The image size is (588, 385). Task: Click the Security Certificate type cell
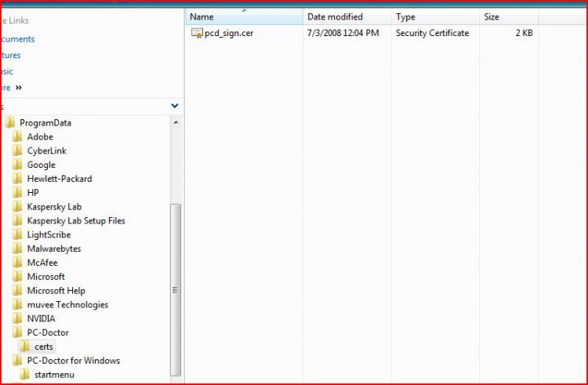tap(432, 33)
